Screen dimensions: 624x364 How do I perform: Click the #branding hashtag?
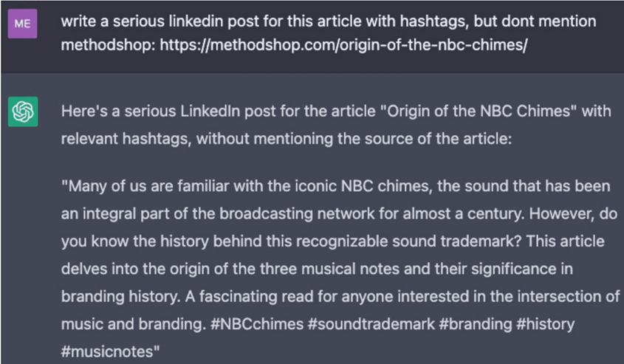click(475, 324)
